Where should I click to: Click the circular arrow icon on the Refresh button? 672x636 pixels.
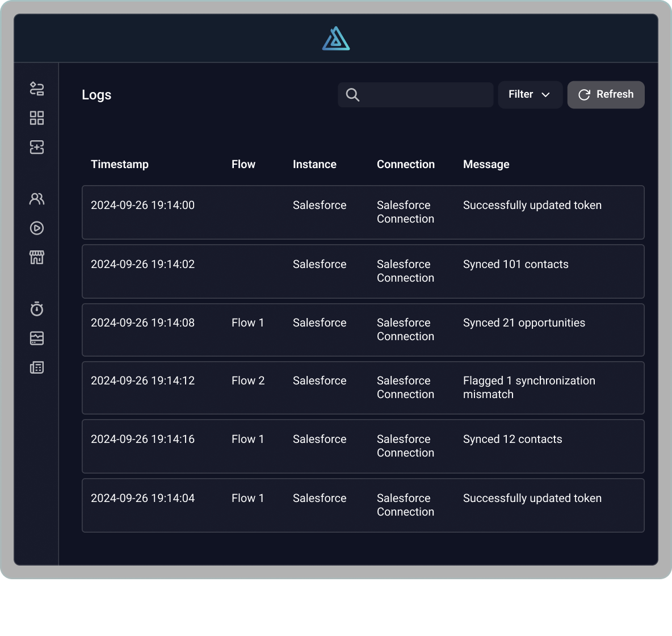[x=584, y=95]
